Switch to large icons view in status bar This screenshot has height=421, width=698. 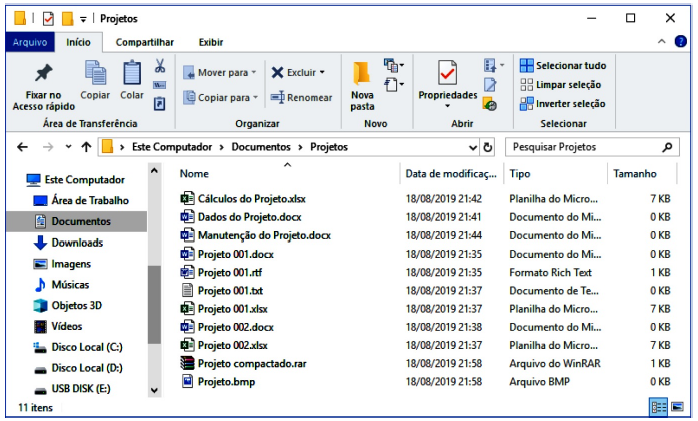click(678, 407)
